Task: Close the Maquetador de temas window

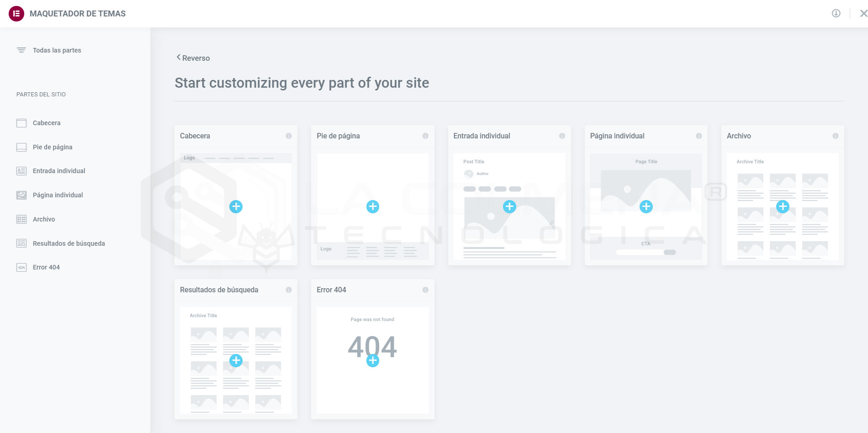Action: tap(863, 14)
